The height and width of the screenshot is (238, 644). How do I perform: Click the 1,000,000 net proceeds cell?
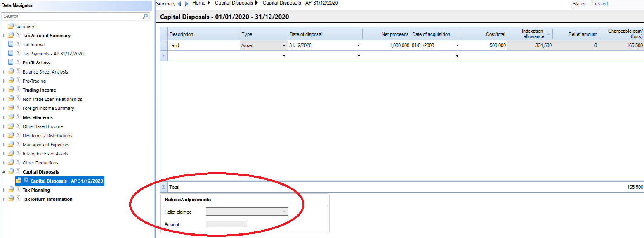tap(387, 45)
